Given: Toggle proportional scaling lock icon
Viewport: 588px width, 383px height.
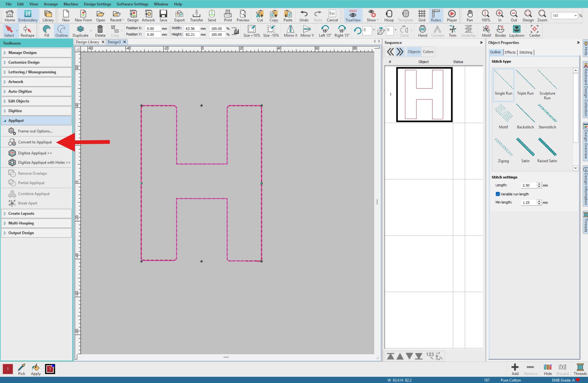Looking at the screenshot, I should pos(236,31).
